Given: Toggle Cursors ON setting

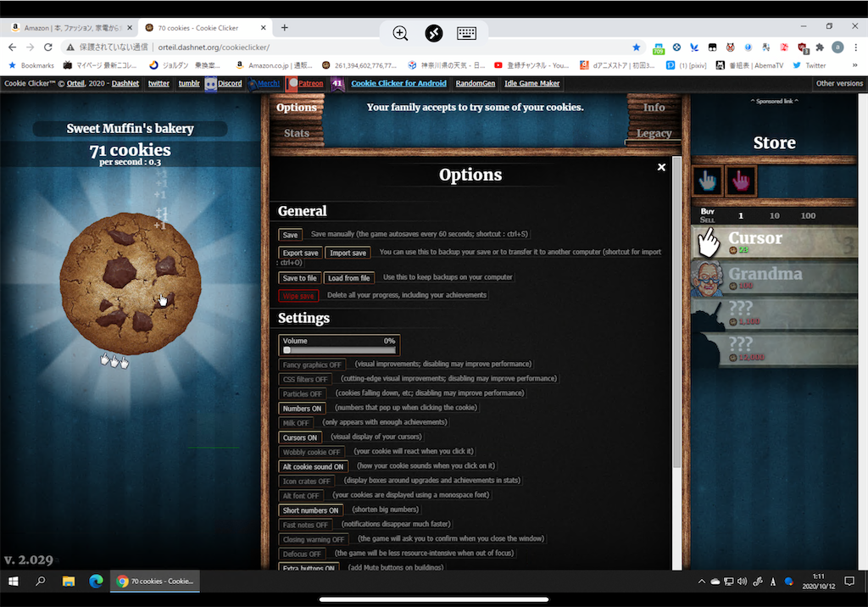Looking at the screenshot, I should tap(299, 437).
